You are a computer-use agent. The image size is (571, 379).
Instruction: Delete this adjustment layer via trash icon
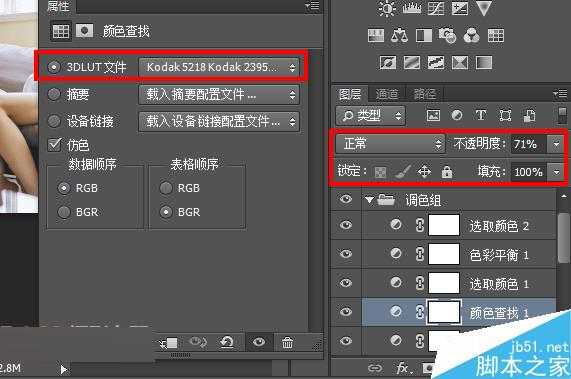point(287,342)
